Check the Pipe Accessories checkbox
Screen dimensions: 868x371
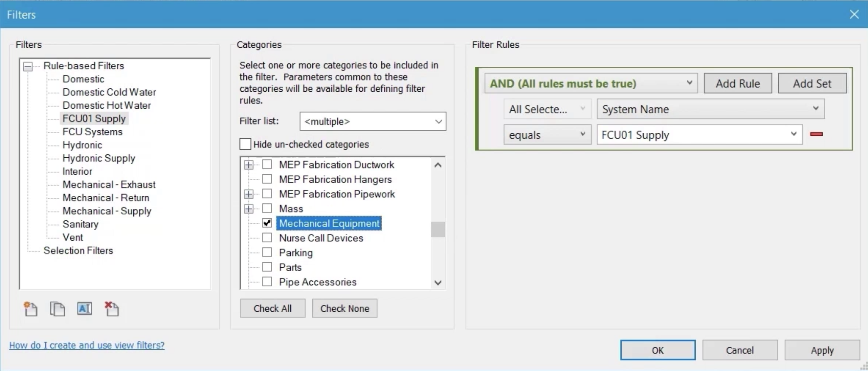(x=267, y=282)
